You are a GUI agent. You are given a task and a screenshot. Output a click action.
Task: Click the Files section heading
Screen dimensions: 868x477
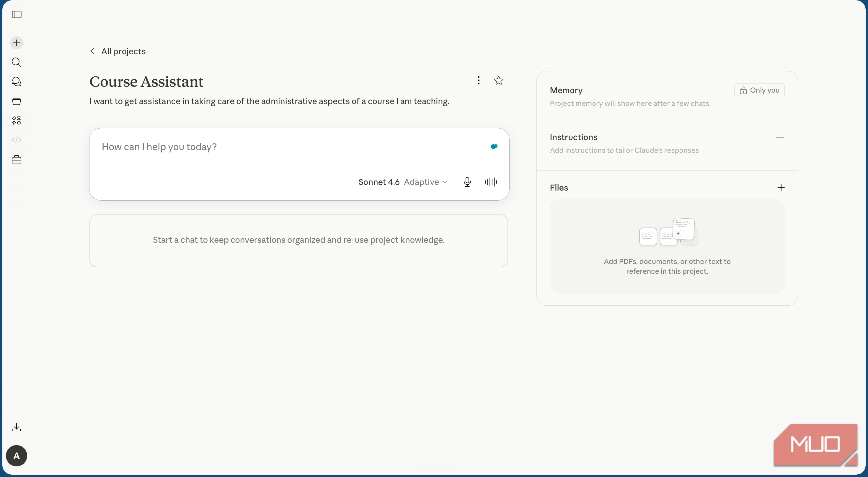coord(559,188)
